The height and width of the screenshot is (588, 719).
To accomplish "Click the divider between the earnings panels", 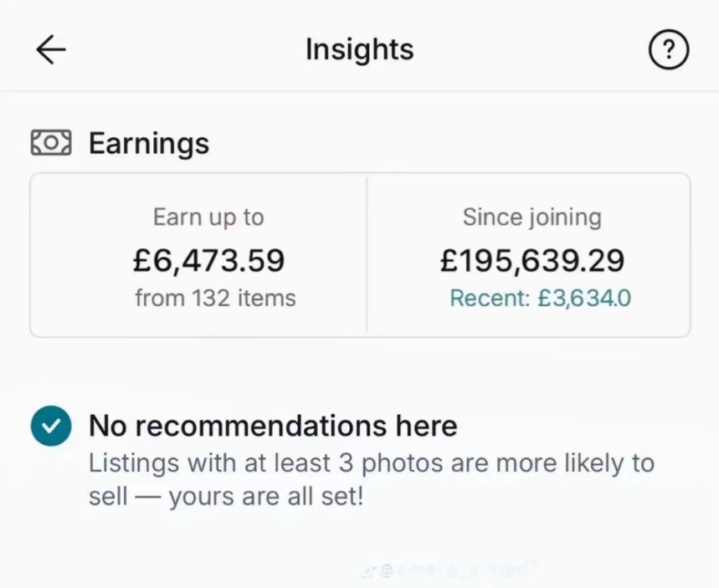I will [367, 255].
